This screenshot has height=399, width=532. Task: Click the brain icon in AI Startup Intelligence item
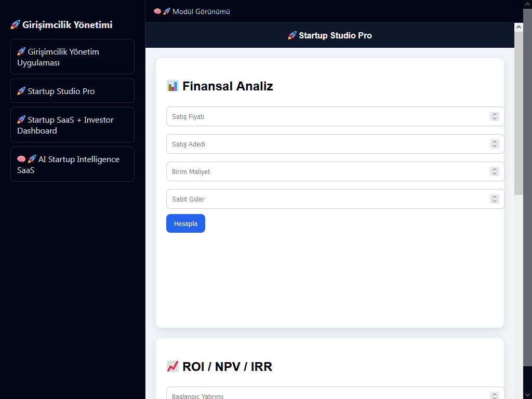pos(21,159)
